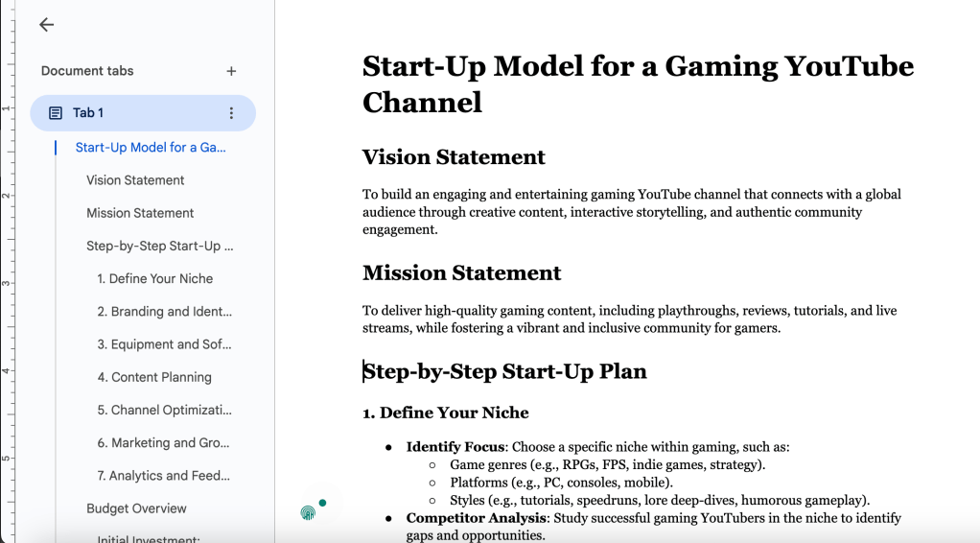Open 'Step-by-Step Start-Up' outline section

pyautogui.click(x=159, y=246)
